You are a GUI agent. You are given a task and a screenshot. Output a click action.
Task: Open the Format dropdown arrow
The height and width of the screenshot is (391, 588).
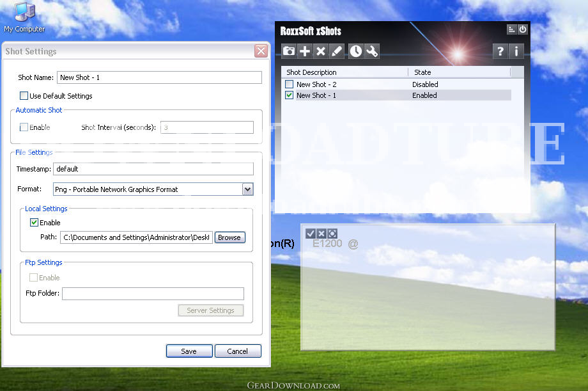tap(247, 189)
